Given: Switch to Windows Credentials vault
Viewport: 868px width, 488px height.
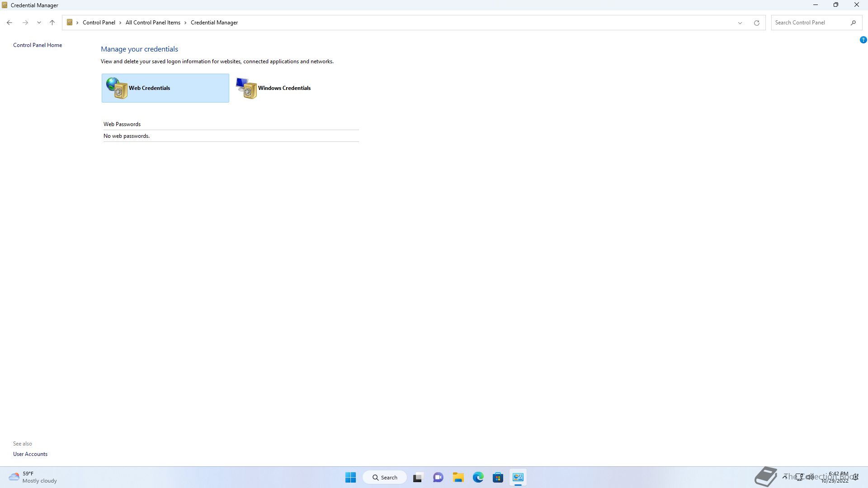Looking at the screenshot, I should (x=283, y=88).
